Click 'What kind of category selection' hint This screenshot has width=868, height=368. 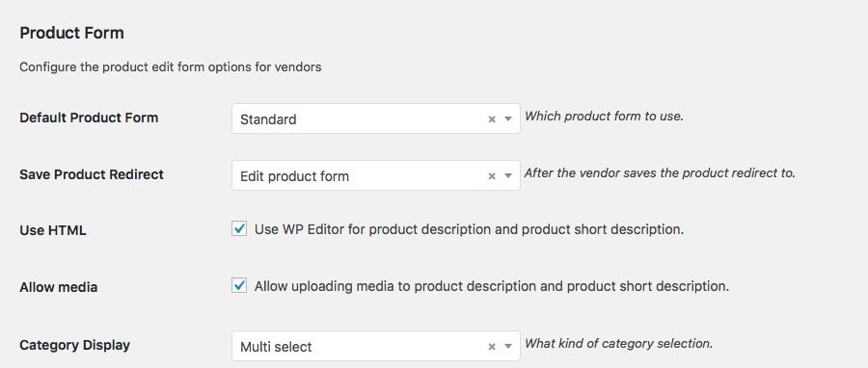(618, 344)
